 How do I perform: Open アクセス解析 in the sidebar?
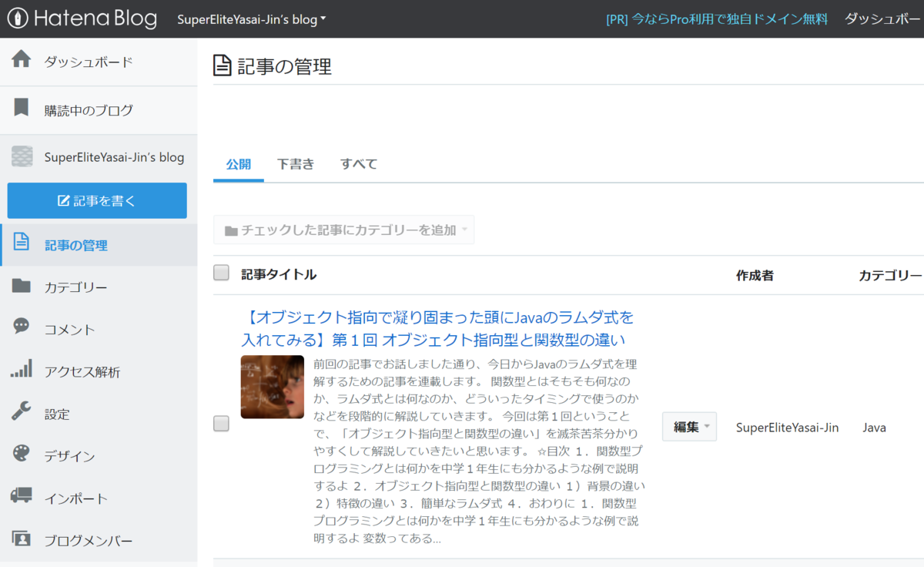pos(99,371)
